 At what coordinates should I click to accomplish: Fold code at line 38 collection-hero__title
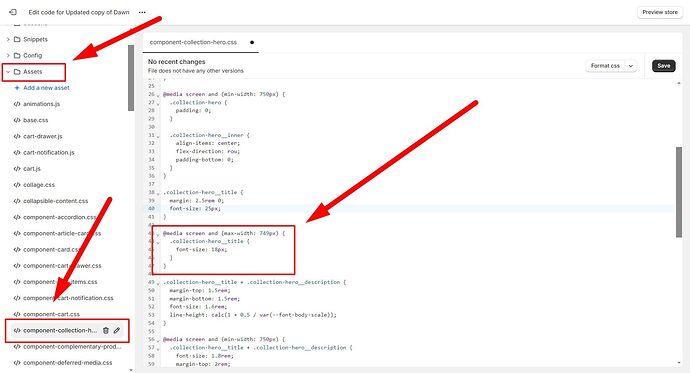coord(158,194)
